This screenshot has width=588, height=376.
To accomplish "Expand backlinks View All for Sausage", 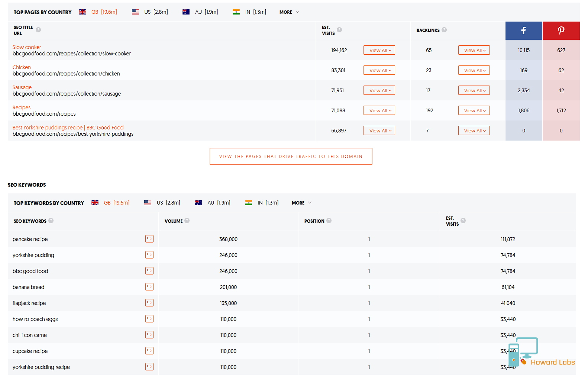I will (x=474, y=90).
